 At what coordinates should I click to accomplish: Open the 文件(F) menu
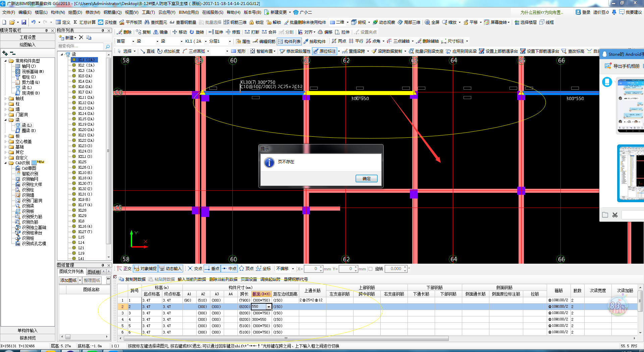(x=9, y=12)
